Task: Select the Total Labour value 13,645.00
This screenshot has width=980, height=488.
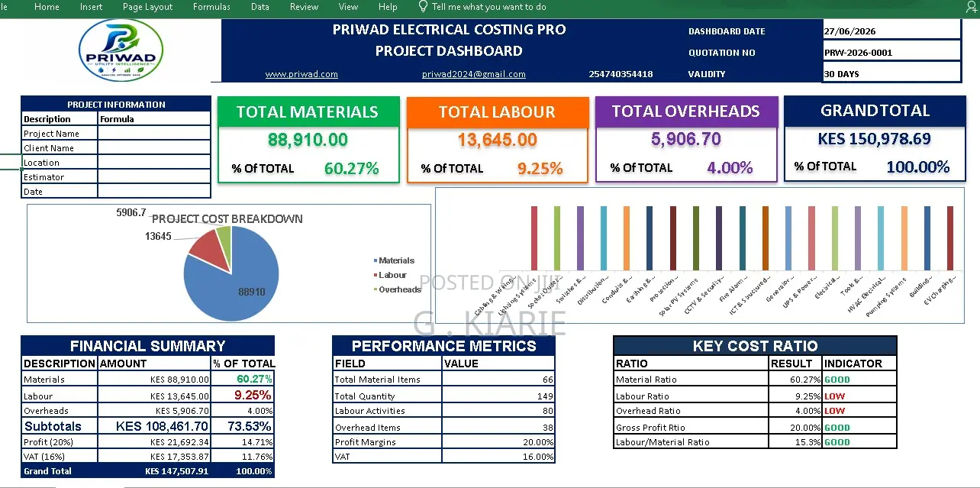Action: coord(497,140)
